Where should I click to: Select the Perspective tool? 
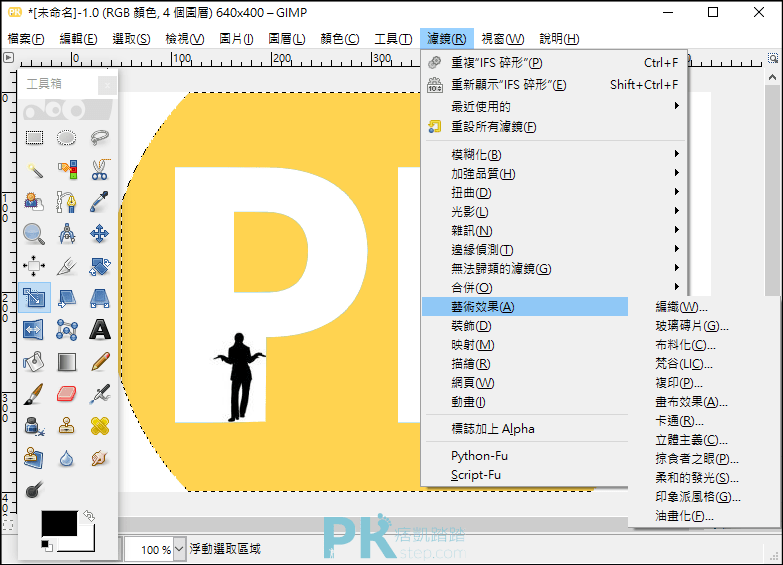pyautogui.click(x=99, y=298)
